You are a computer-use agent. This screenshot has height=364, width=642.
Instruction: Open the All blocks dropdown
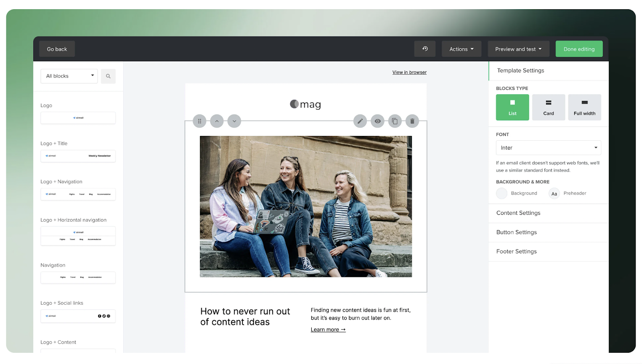69,76
